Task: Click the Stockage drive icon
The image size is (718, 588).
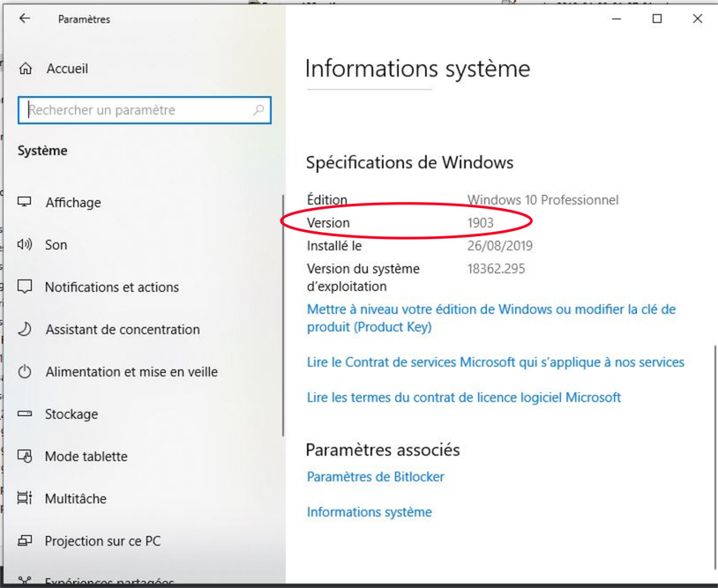Action: pyautogui.click(x=25, y=414)
